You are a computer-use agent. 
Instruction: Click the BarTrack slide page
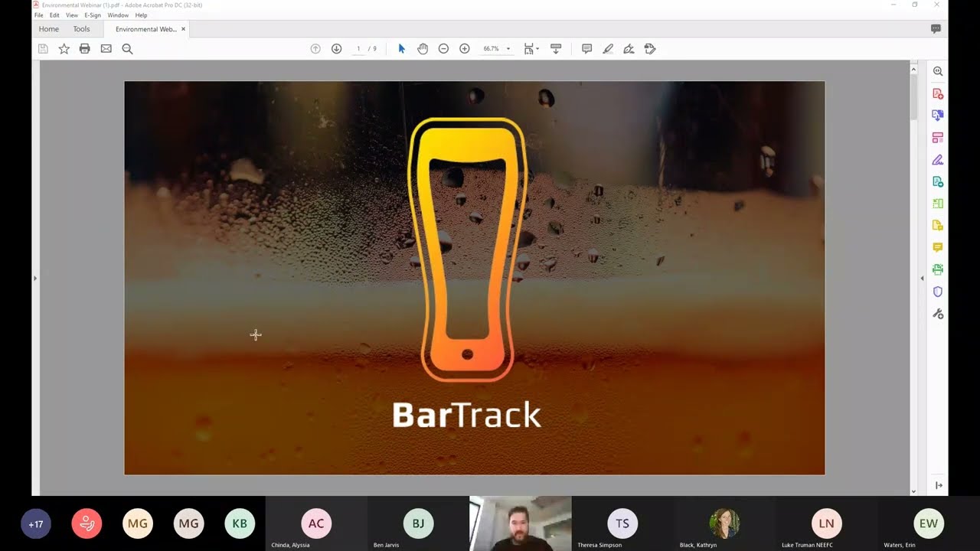(x=475, y=278)
